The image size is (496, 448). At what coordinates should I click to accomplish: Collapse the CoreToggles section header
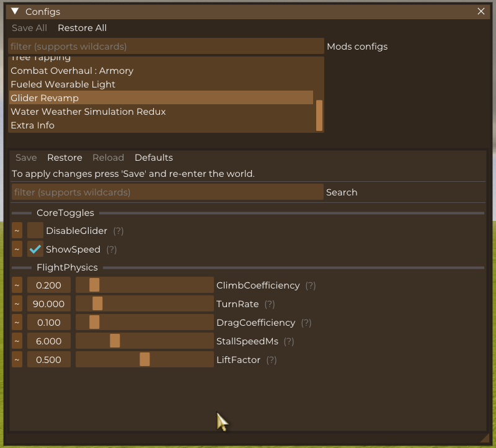(x=65, y=213)
